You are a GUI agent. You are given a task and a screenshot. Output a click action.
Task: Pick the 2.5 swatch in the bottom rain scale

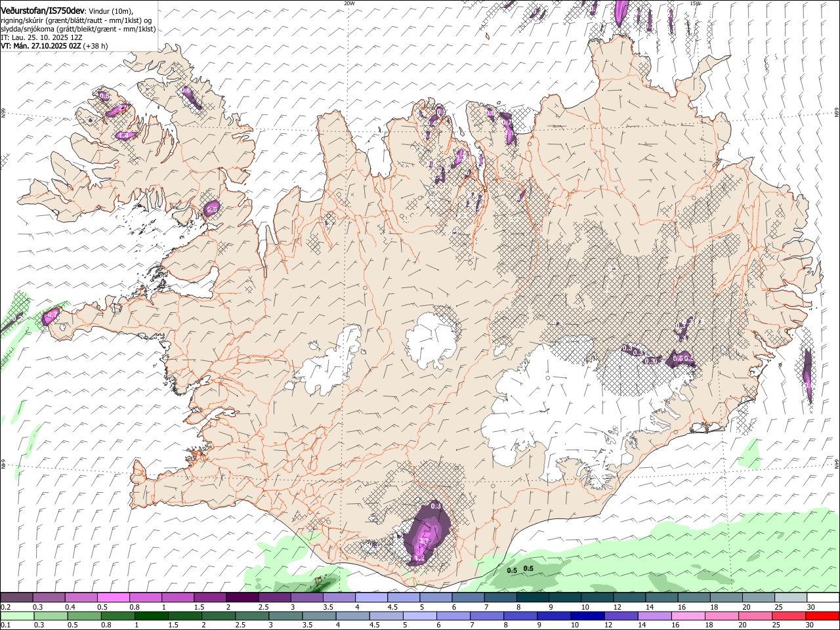click(x=252, y=616)
